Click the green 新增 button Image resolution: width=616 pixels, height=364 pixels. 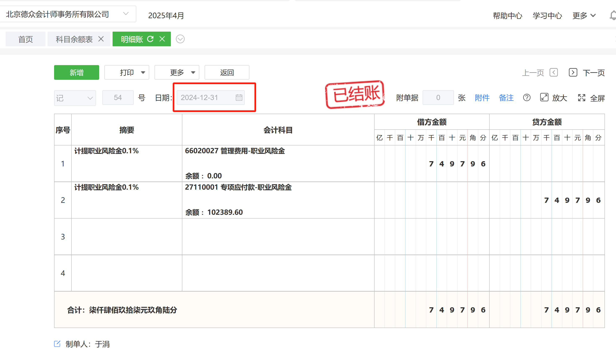(77, 73)
